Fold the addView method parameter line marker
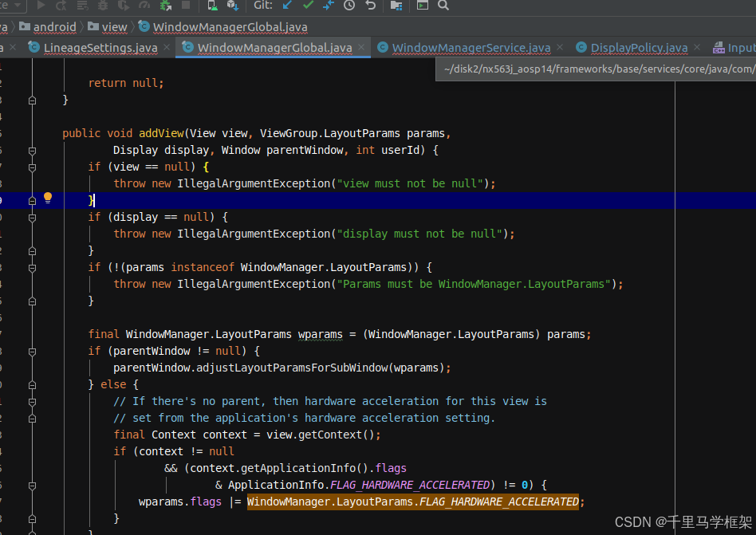Screen dimensions: 756x535 tap(32, 150)
